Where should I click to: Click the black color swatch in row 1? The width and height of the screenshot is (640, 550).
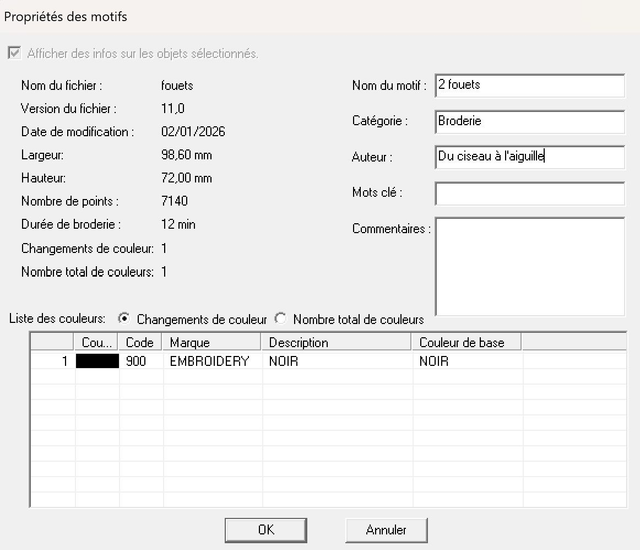[98, 361]
